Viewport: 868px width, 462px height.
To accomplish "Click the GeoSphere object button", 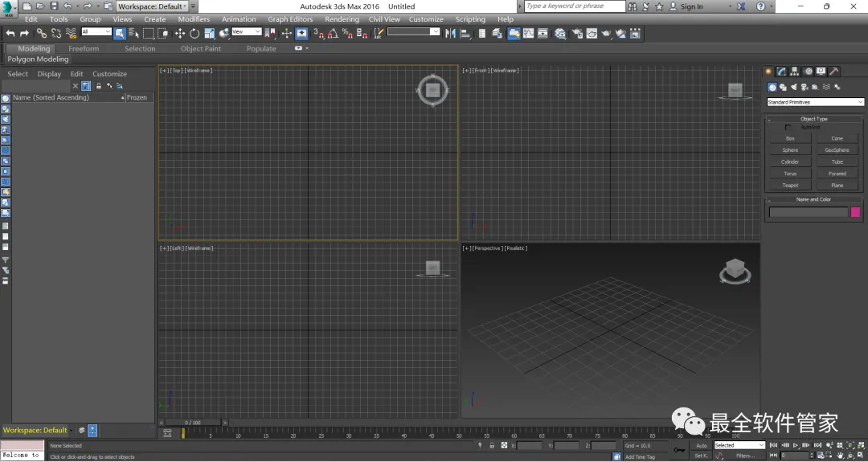I will tap(837, 150).
